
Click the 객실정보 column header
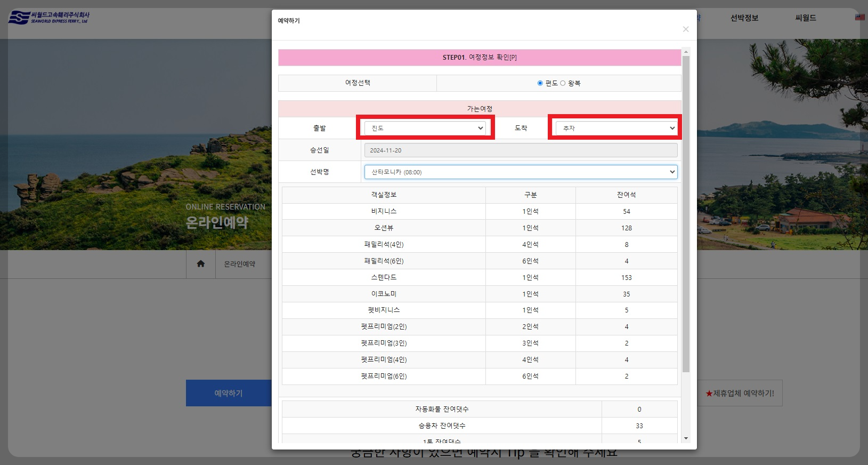tap(384, 195)
